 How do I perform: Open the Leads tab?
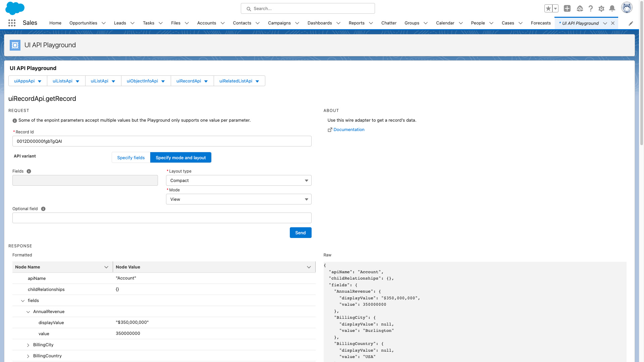point(120,23)
